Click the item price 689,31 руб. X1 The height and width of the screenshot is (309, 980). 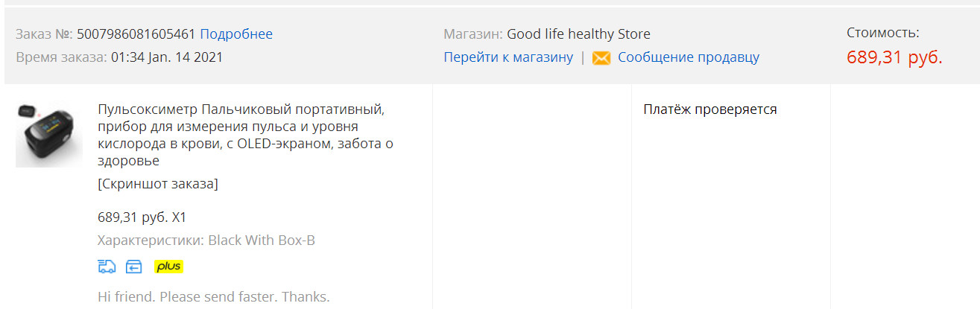coord(142,218)
